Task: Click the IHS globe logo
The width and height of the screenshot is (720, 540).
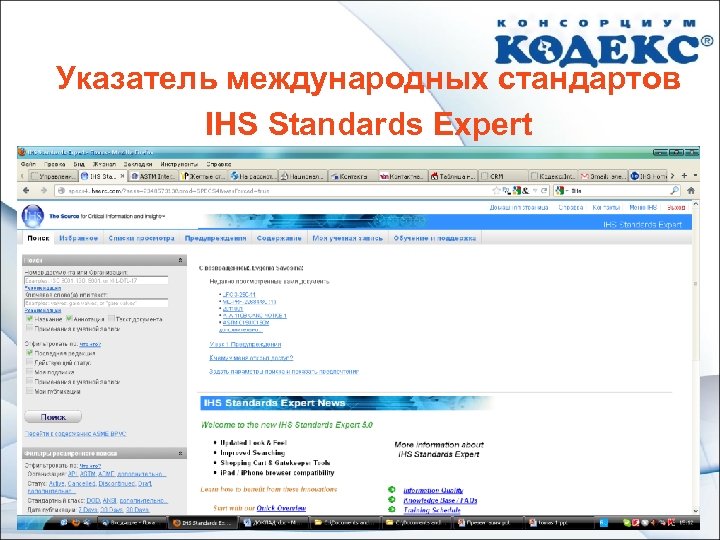Action: coord(33,216)
